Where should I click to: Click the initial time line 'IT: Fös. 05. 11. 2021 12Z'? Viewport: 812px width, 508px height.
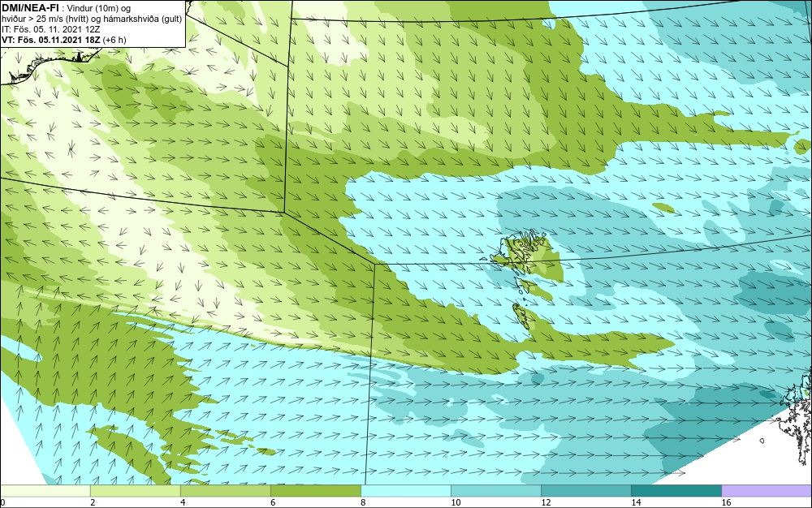pyautogui.click(x=50, y=29)
